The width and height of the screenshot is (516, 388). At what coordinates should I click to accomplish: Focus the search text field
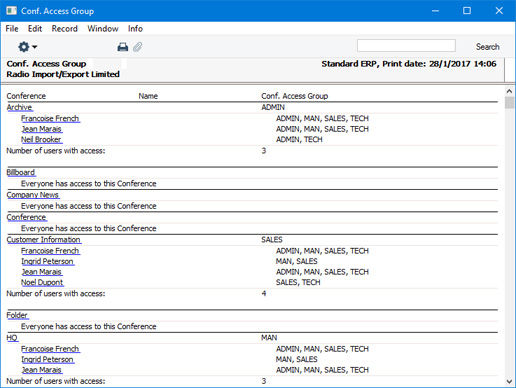click(406, 46)
